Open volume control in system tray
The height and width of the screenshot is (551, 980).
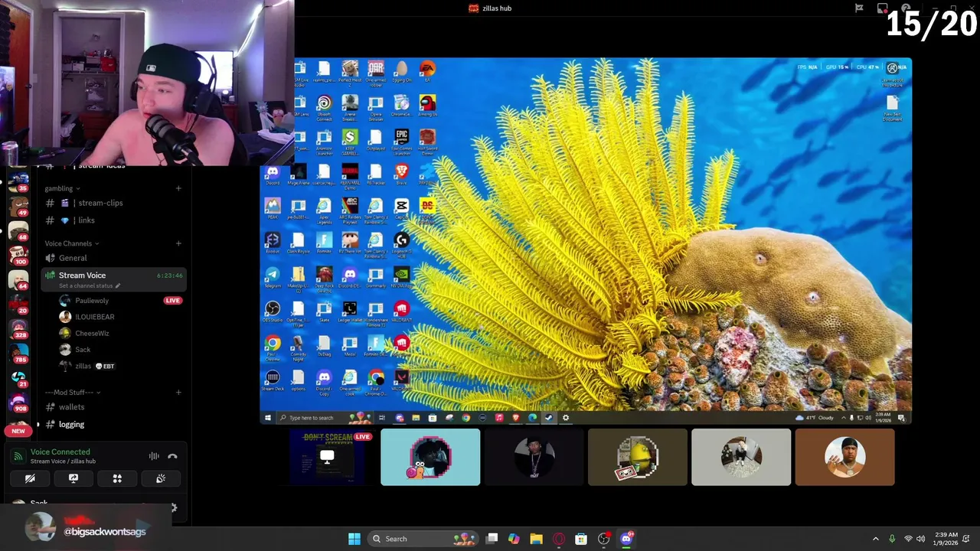(920, 539)
